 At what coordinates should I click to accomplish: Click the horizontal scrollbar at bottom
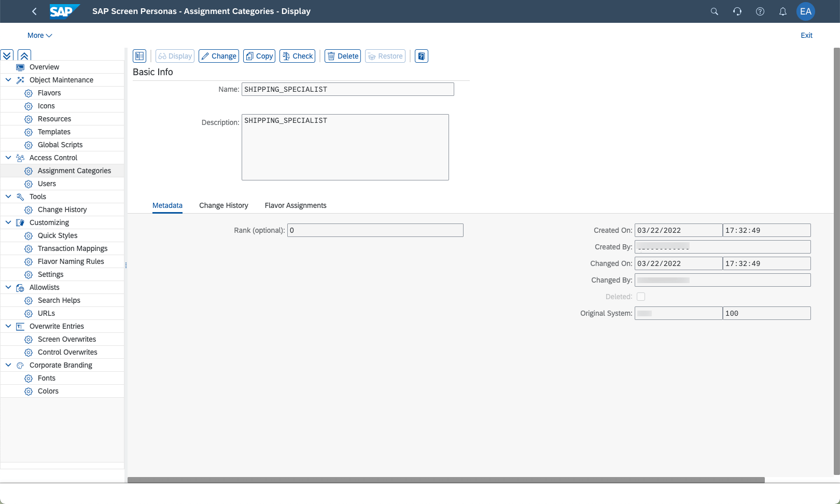pyautogui.click(x=446, y=480)
